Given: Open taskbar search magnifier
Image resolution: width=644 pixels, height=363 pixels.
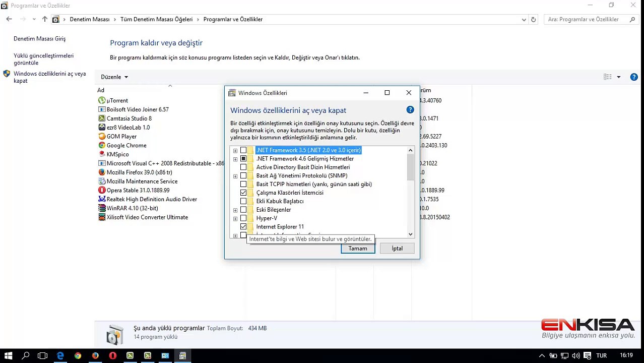Looking at the screenshot, I should 26,355.
